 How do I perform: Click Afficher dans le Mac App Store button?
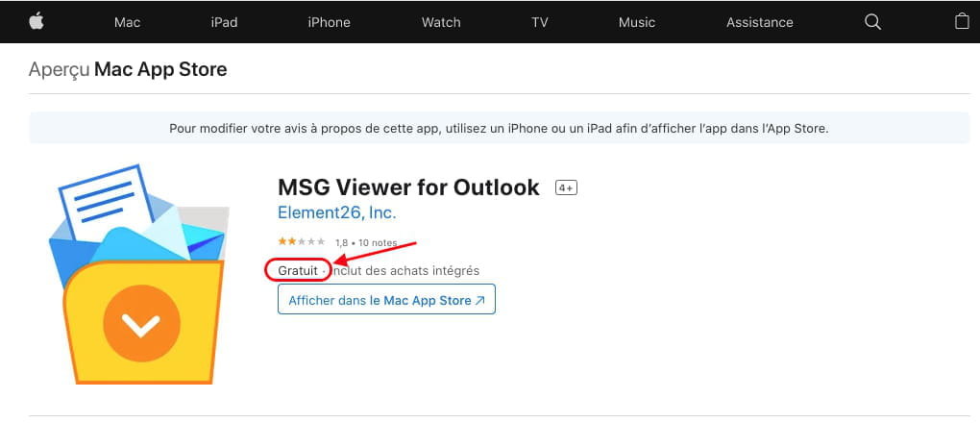pyautogui.click(x=386, y=300)
